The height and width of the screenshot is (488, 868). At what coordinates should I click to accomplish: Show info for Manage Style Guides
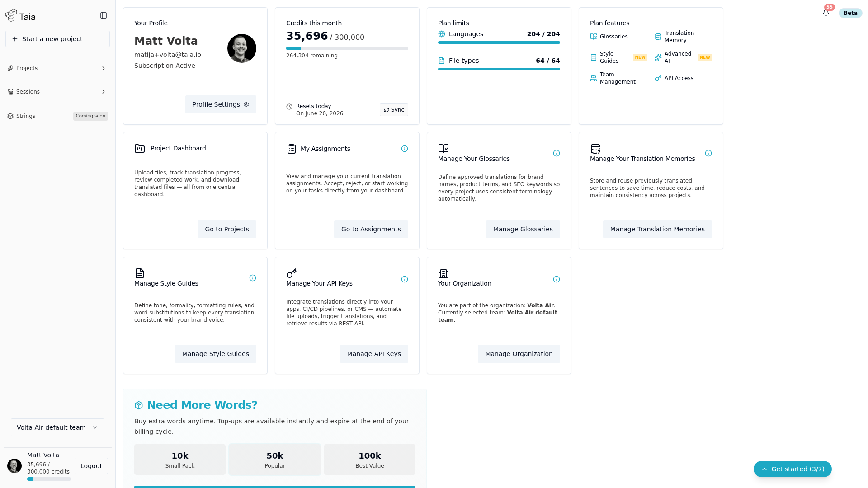(x=253, y=278)
